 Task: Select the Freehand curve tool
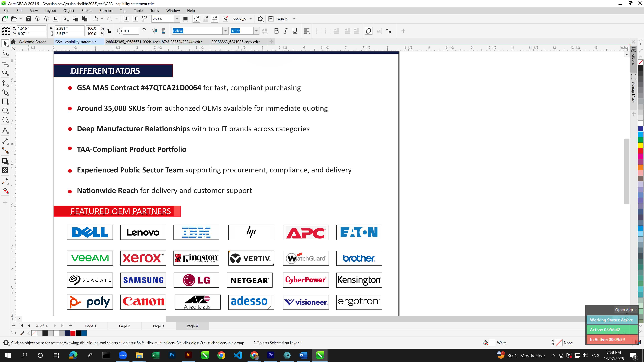pyautogui.click(x=5, y=83)
